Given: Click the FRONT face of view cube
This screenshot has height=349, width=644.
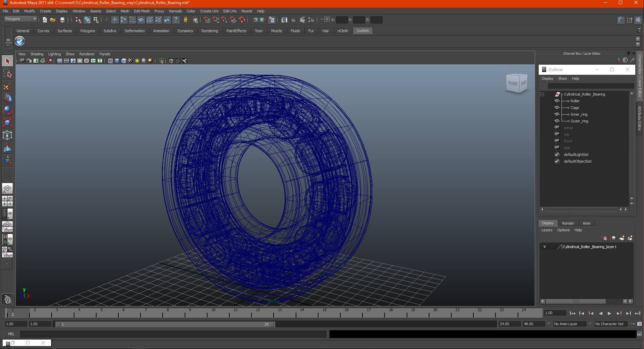Looking at the screenshot, I should click(512, 83).
